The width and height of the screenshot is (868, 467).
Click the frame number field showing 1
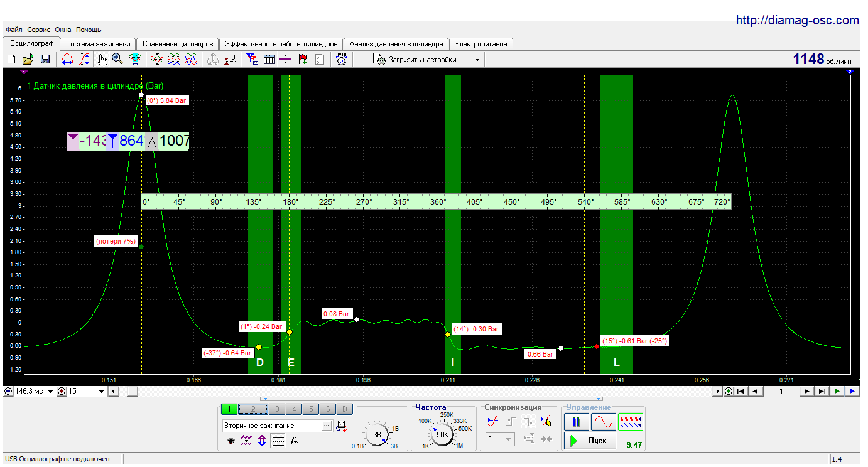782,391
